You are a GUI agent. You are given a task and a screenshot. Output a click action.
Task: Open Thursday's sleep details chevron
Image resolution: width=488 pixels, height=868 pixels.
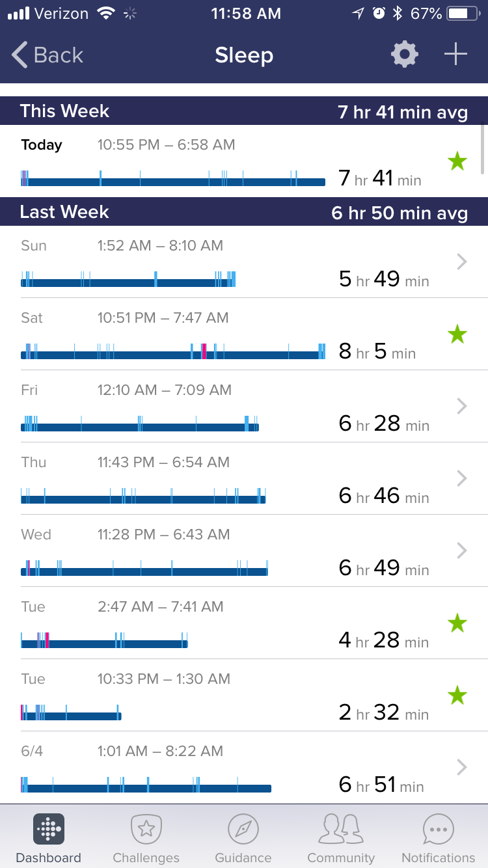coord(462,478)
